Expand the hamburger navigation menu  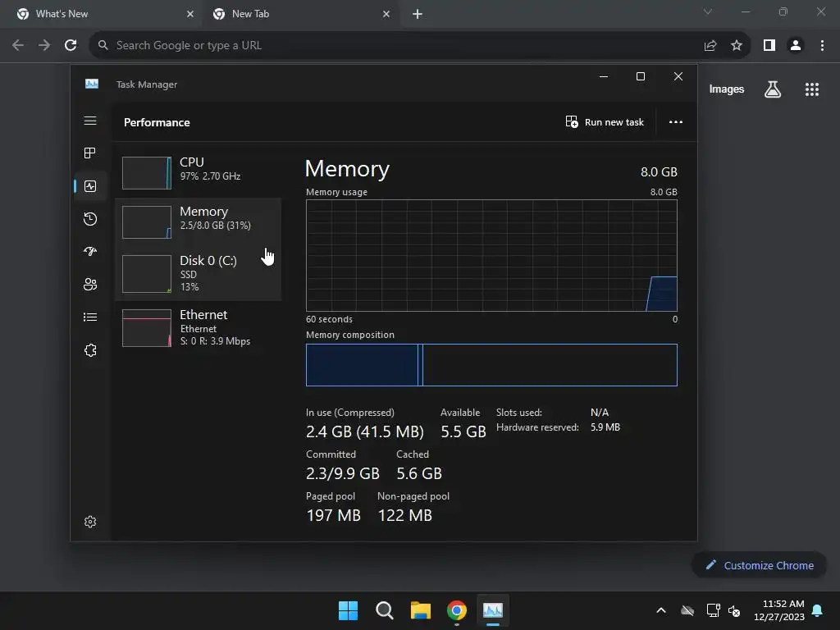pyautogui.click(x=90, y=121)
